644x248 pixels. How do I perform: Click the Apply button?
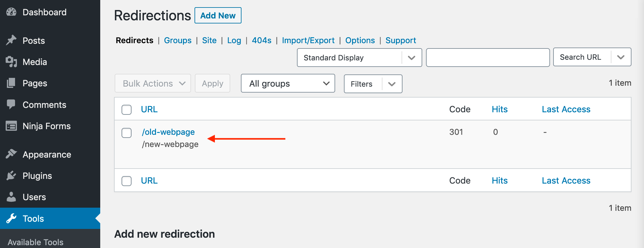[x=212, y=84]
